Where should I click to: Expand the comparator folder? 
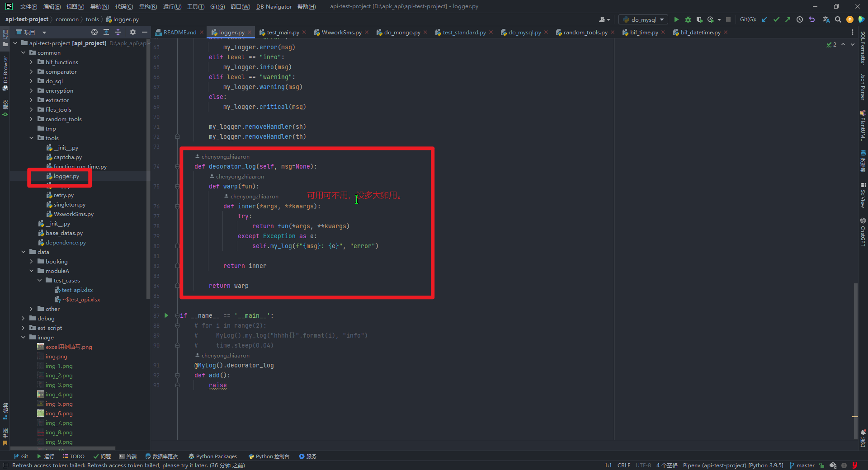point(31,71)
